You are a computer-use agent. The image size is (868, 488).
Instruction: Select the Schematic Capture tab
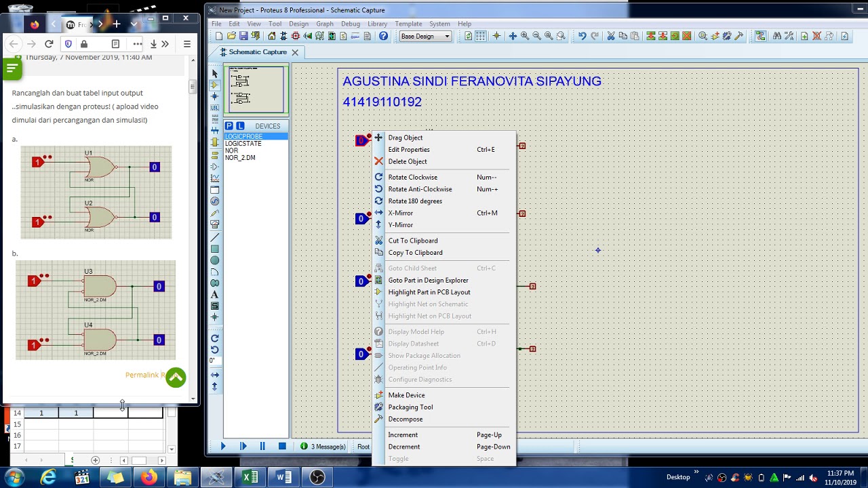257,52
